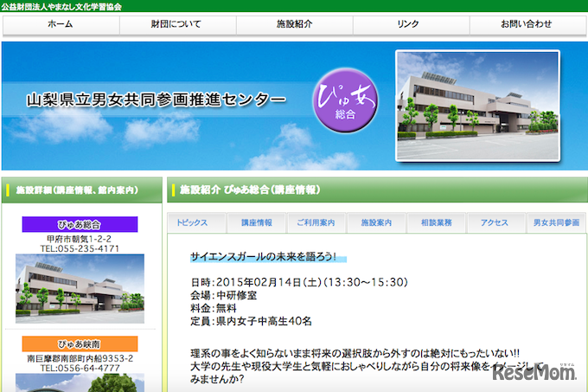Switch to the トピックス tab
Screen dimensions: 588x392
click(196, 222)
